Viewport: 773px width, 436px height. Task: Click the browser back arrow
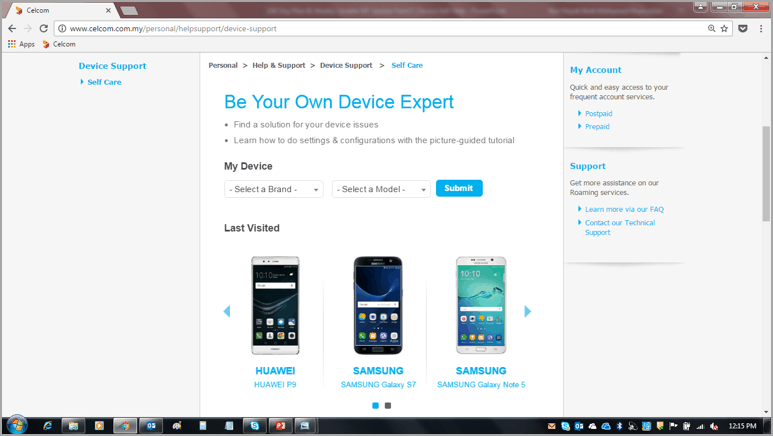12,29
